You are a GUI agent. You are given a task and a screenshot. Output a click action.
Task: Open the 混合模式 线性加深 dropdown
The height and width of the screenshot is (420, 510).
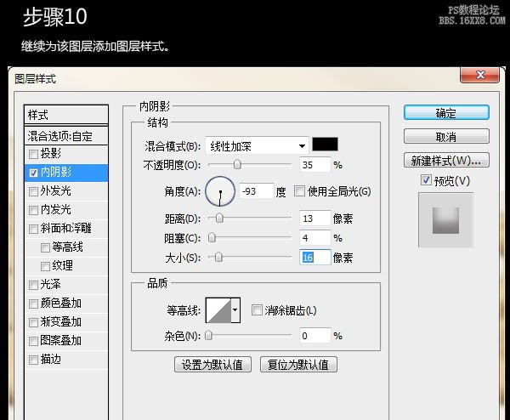click(257, 145)
